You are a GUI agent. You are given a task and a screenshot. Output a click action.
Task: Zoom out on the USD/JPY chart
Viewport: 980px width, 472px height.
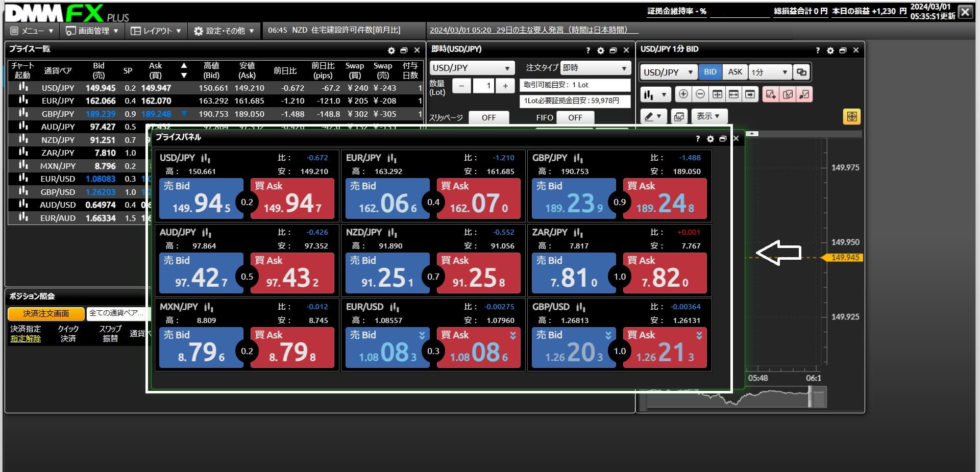pos(700,94)
